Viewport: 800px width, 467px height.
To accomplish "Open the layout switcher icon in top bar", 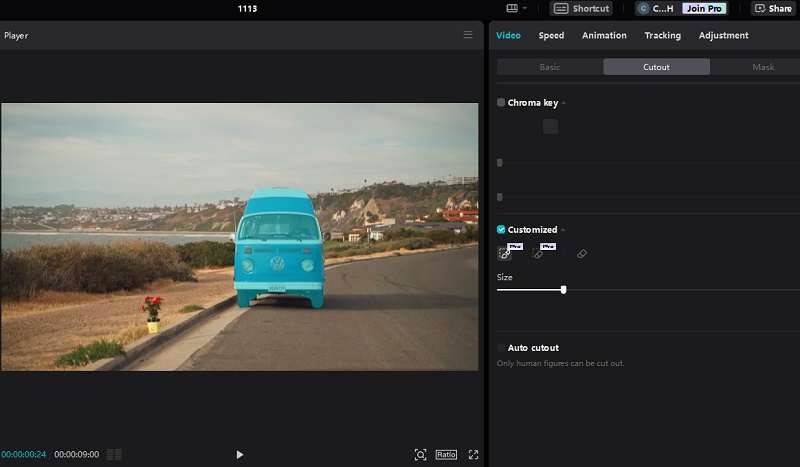I will pyautogui.click(x=512, y=8).
